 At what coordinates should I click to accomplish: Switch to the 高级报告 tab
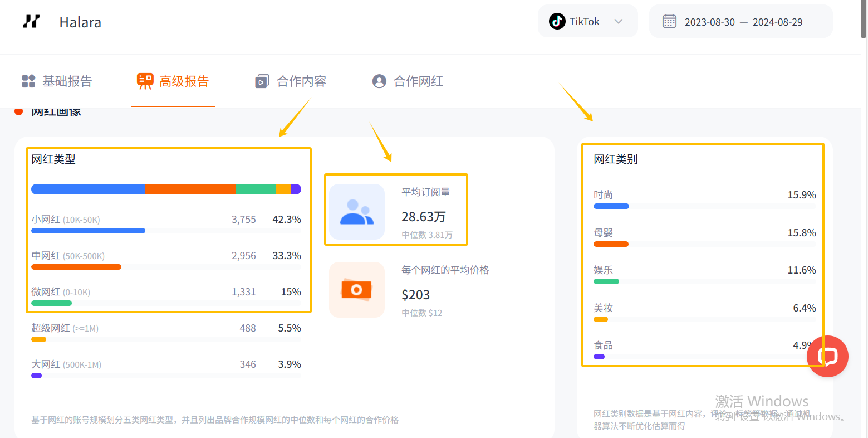tap(173, 81)
